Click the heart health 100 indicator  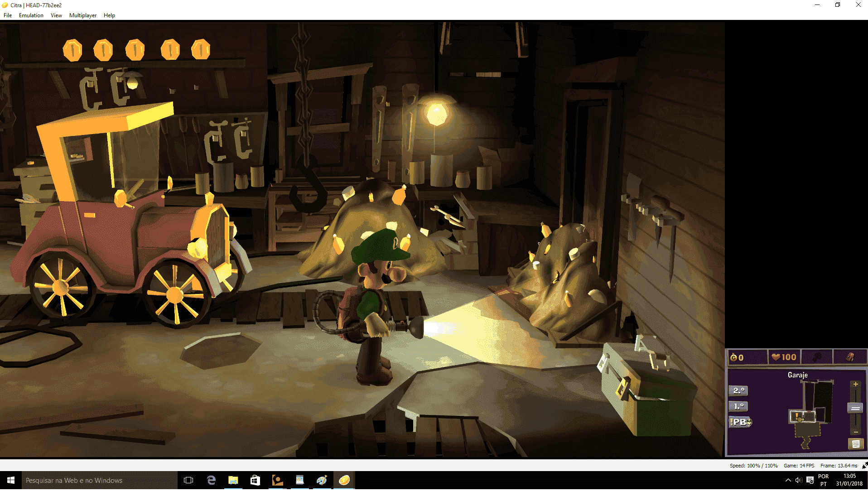pyautogui.click(x=784, y=357)
